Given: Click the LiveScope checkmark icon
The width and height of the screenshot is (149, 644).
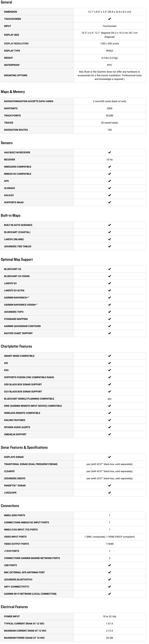Looking at the screenshot, I should (x=109, y=493).
